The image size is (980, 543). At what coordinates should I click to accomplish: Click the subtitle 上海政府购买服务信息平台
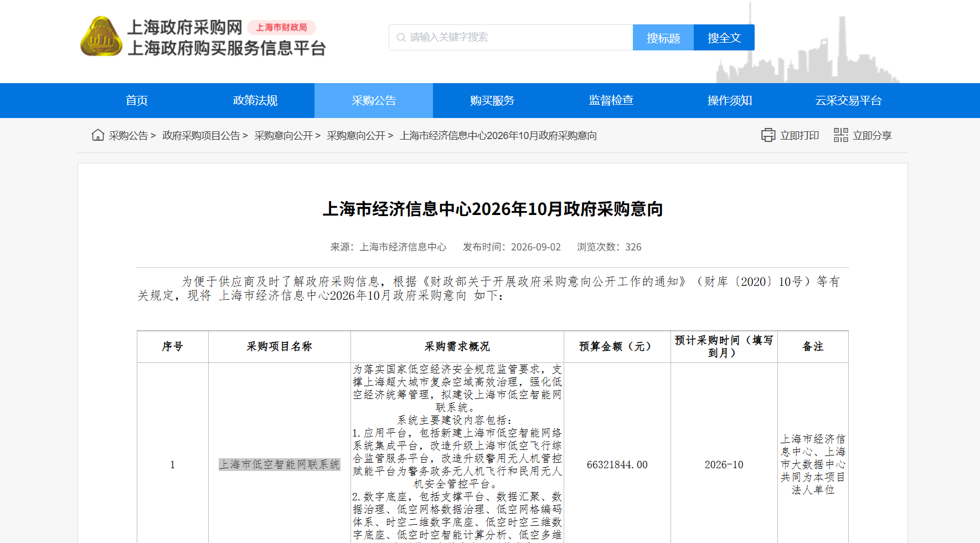point(226,48)
